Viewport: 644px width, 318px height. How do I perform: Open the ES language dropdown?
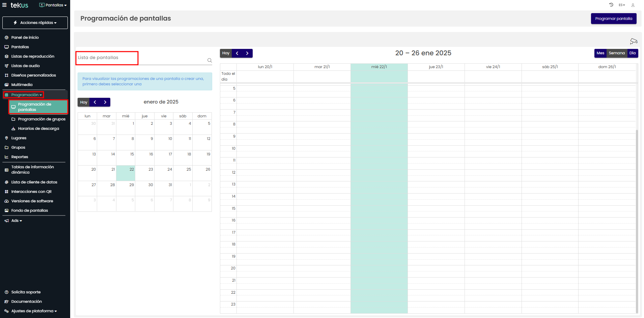pos(621,5)
